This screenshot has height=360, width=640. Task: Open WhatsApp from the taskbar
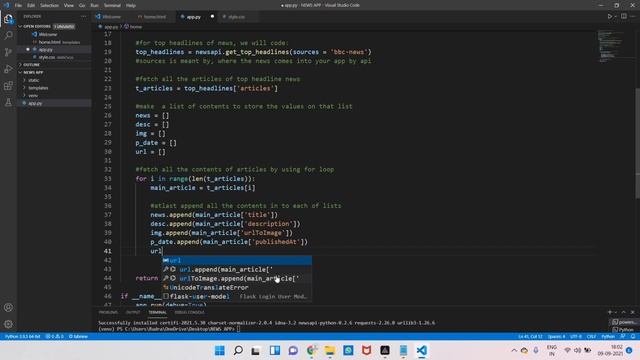click(348, 350)
